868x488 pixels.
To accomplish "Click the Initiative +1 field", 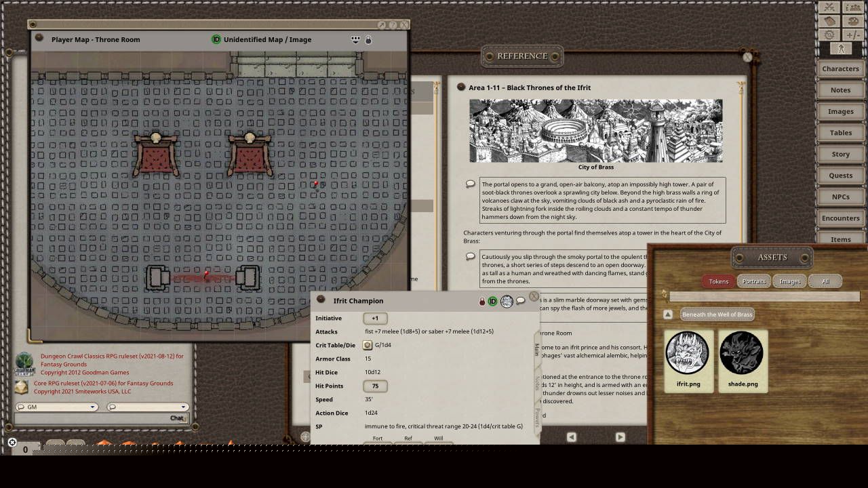I will point(375,319).
